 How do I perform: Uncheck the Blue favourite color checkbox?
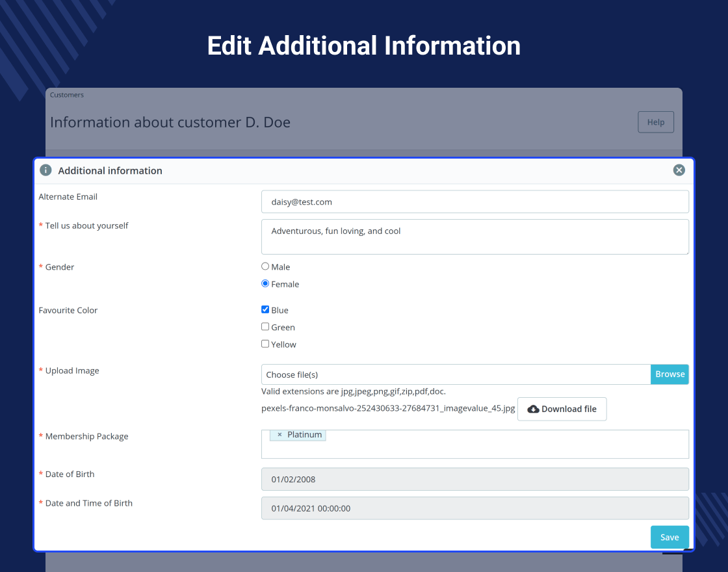tap(265, 309)
